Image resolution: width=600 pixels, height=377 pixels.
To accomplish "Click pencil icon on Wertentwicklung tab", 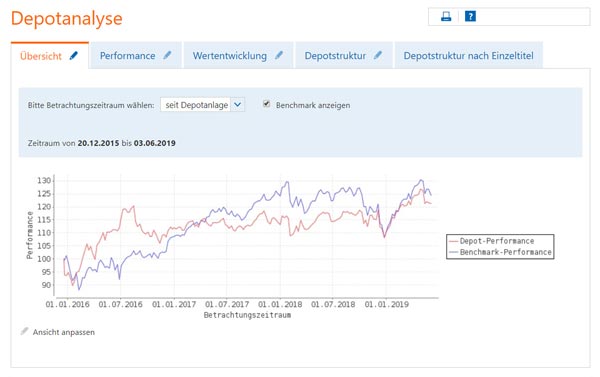I will coord(279,55).
